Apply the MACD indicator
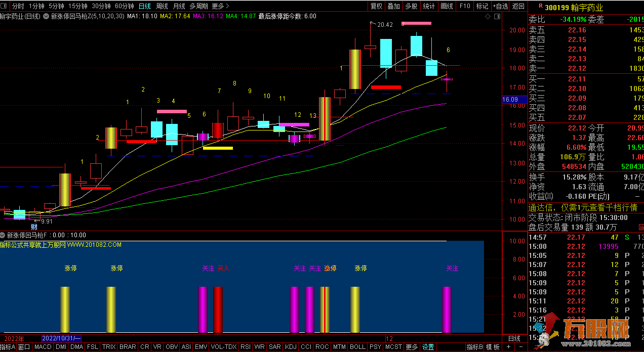Viewport: 644px width, 352px height. 43,347
